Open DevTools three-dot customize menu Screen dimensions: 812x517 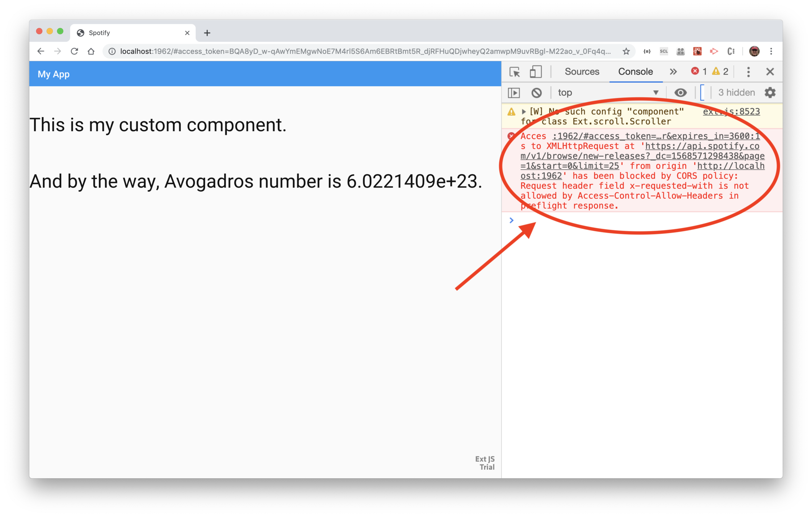tap(748, 72)
